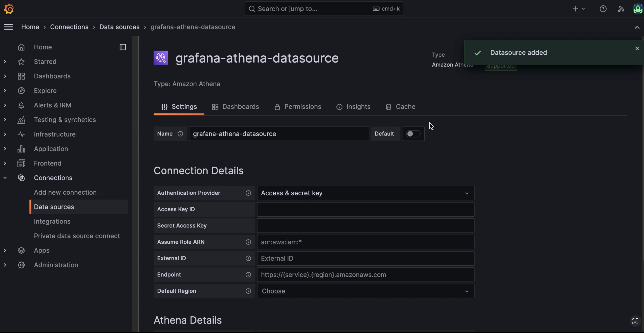The image size is (644, 333).
Task: Open the Default Region dropdown
Action: 366,291
